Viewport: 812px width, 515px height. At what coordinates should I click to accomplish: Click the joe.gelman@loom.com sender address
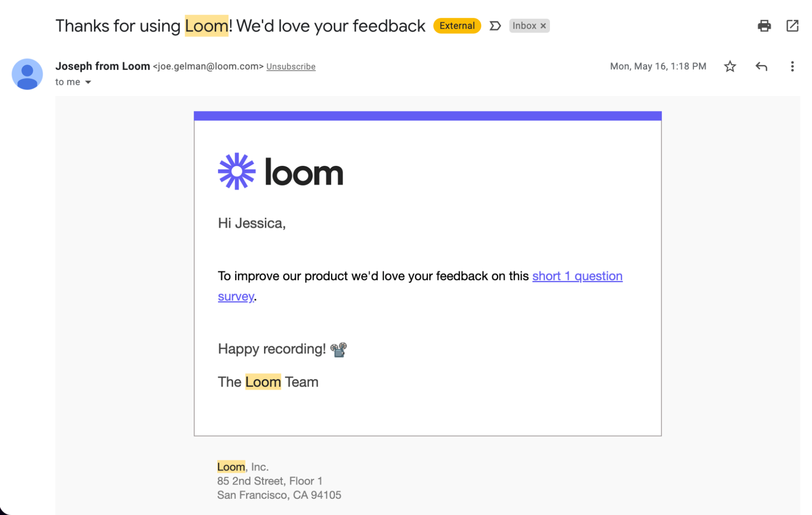[208, 67]
